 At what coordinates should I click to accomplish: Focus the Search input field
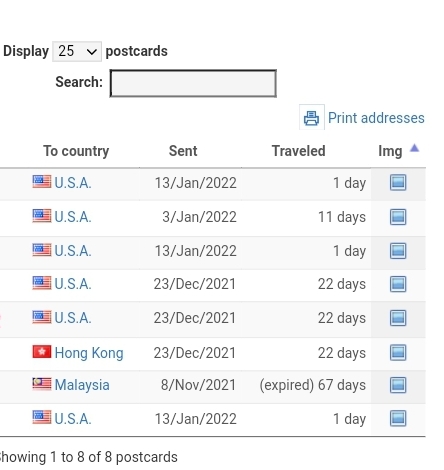(x=193, y=83)
